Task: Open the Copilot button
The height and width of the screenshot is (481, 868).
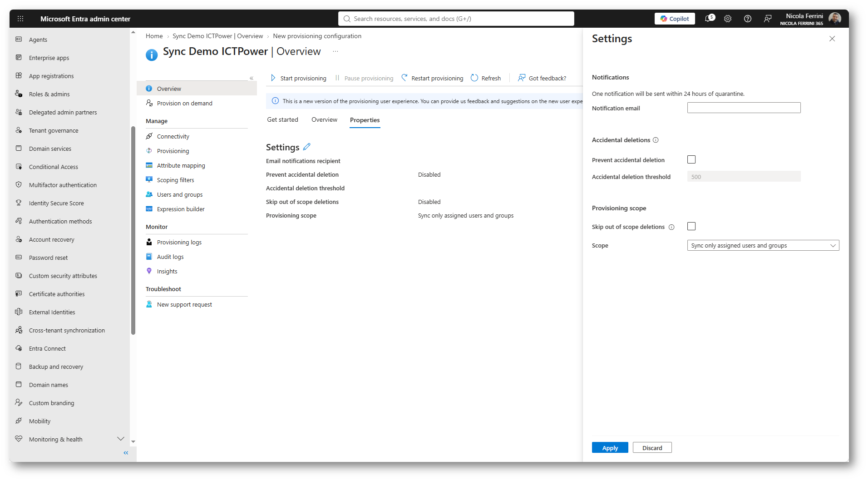Action: pos(675,19)
